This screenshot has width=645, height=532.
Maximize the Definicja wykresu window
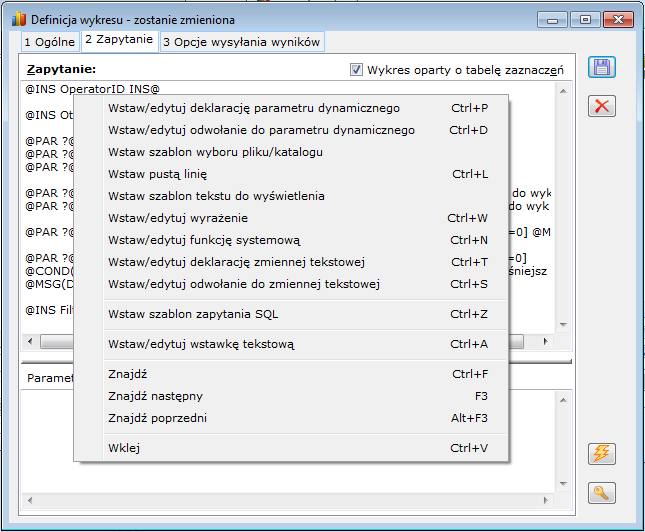585,20
